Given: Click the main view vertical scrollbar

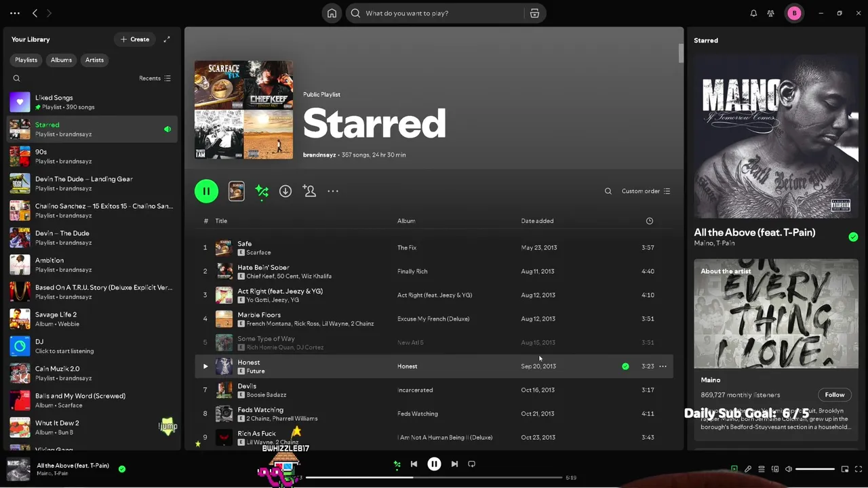Looking at the screenshot, I should (681, 54).
